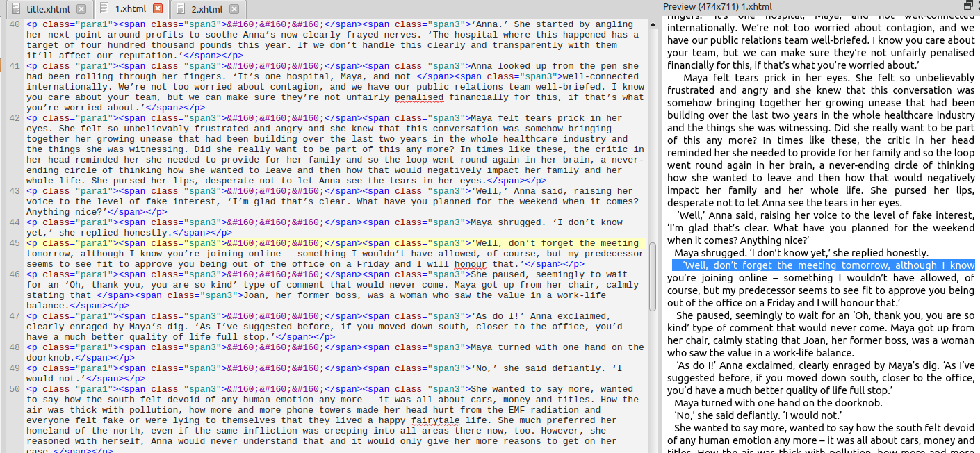
Task: Click line number 42 in the gutter
Action: 15,118
